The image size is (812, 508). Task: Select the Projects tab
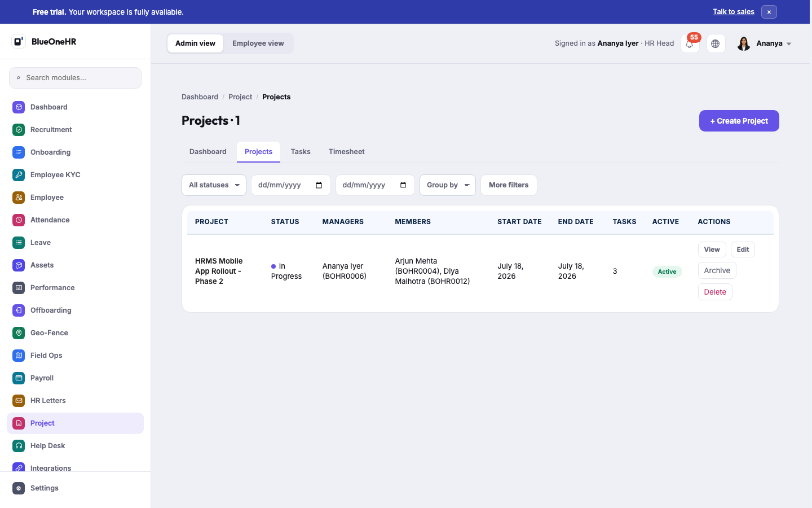[x=258, y=152]
